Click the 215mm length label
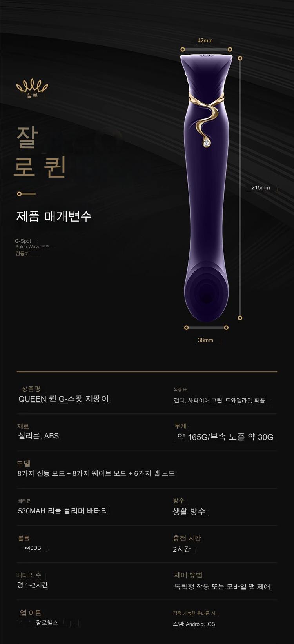 tap(261, 187)
